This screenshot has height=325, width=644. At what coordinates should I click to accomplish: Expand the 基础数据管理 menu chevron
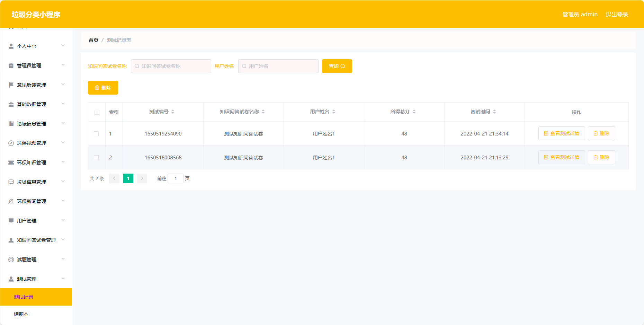[x=63, y=104]
